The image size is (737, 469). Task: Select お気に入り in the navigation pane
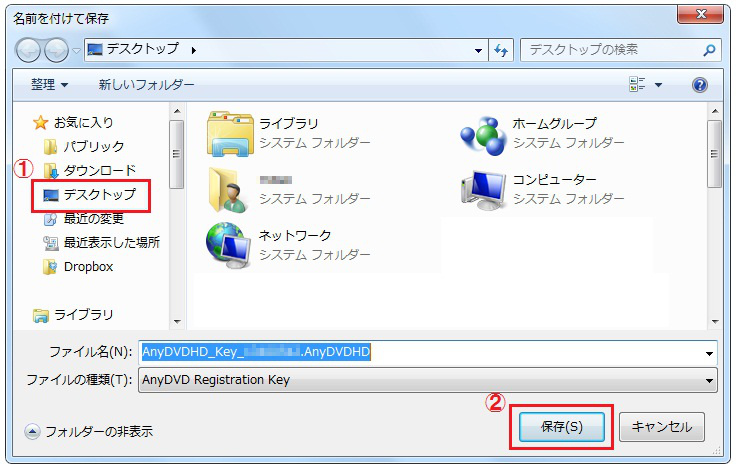click(84, 123)
